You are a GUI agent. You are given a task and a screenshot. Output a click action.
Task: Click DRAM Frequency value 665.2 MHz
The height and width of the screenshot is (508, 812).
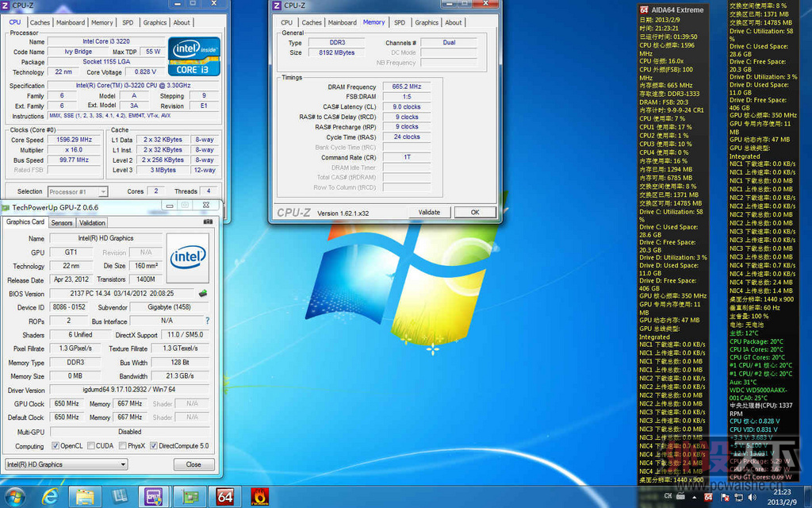click(407, 87)
